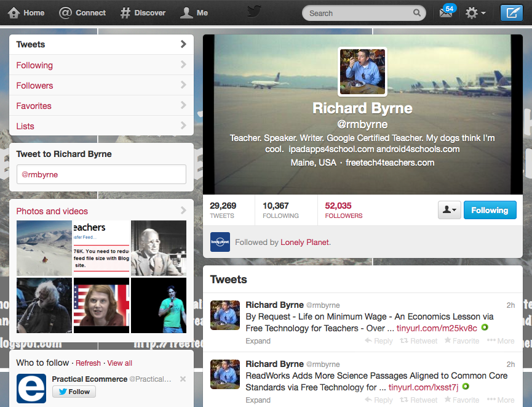Viewport: 532px width, 407px height.
Task: Open the Lonely Planet profile link
Action: (304, 242)
